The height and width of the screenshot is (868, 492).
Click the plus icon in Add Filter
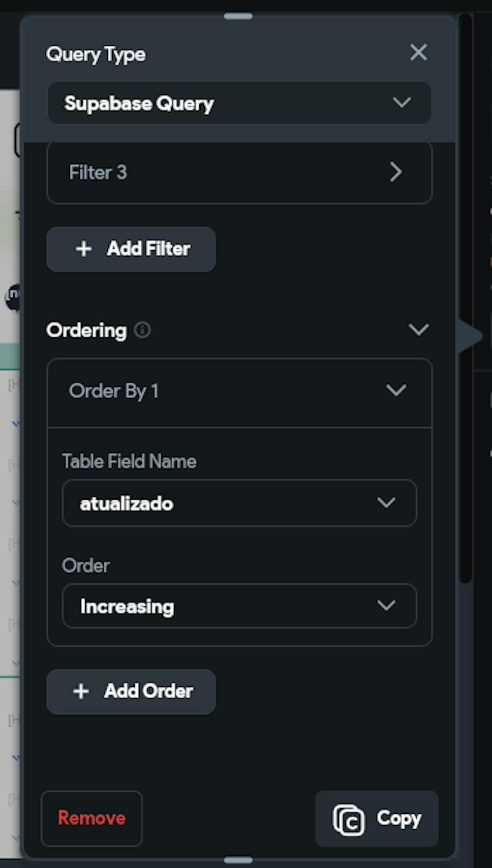pos(84,249)
